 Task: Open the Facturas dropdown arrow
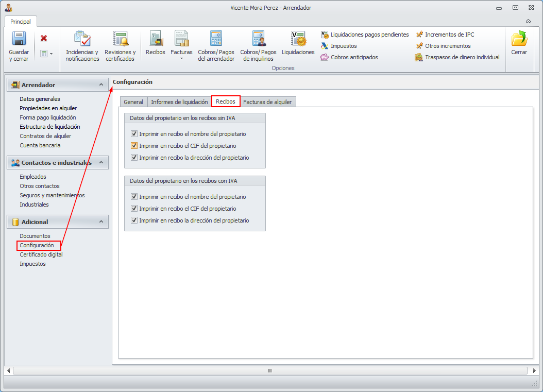(x=181, y=59)
